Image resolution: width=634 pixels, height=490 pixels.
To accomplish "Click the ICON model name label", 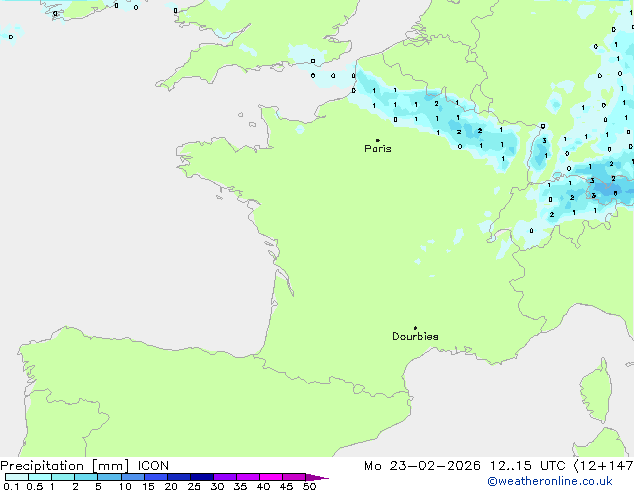I will click(x=153, y=466).
